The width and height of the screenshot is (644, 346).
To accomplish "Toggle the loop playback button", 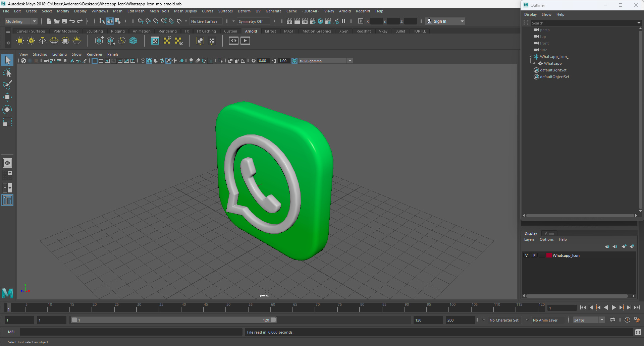I will pyautogui.click(x=612, y=320).
